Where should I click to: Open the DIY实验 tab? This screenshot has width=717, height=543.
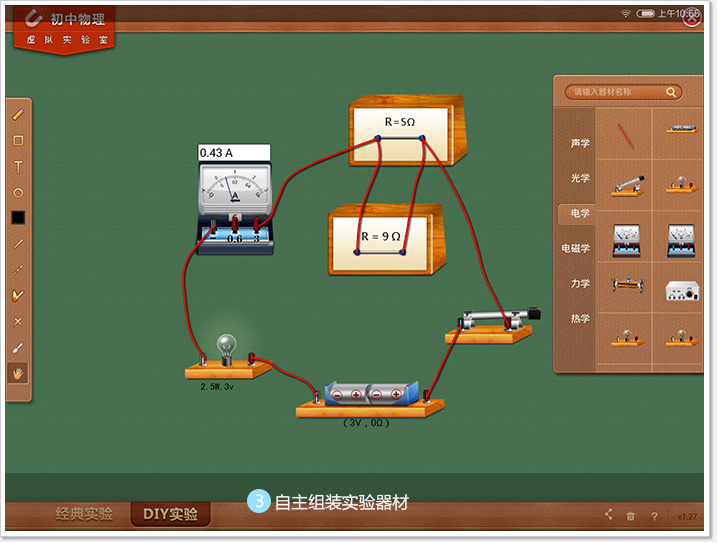tap(170, 515)
